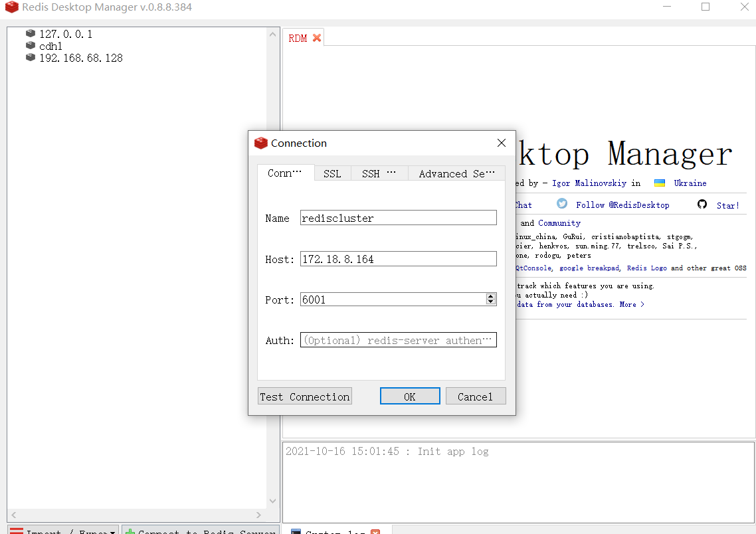
Task: Select the 127.0.0.1 tree row text
Action: (x=66, y=35)
